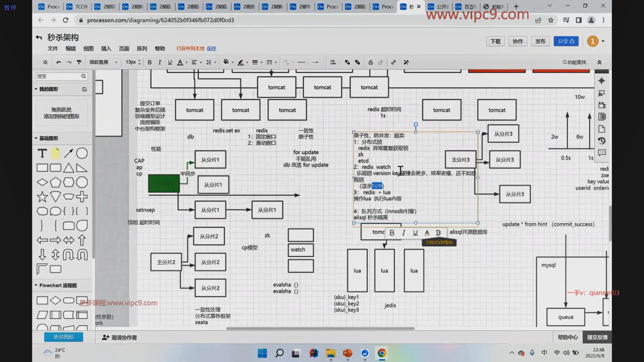
Task: Select the five-pointed star shape
Action: (x=42, y=197)
